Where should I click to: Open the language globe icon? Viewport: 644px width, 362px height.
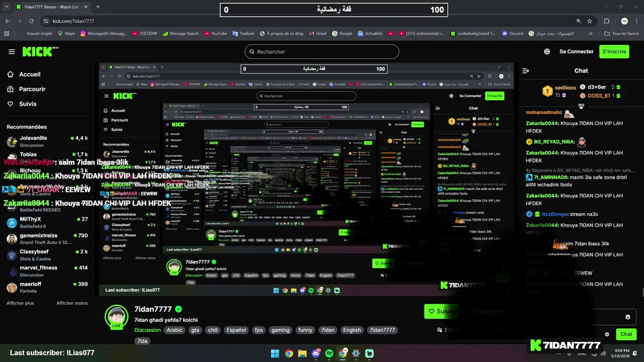point(547,52)
